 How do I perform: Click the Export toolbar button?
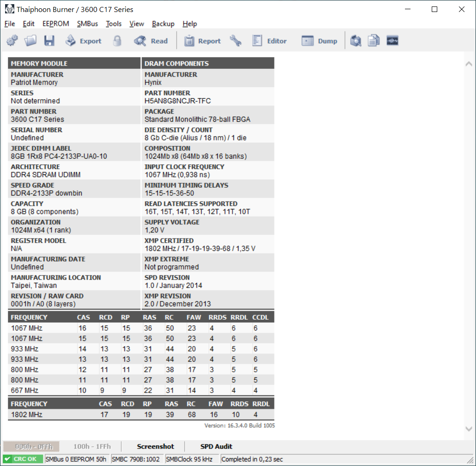83,41
